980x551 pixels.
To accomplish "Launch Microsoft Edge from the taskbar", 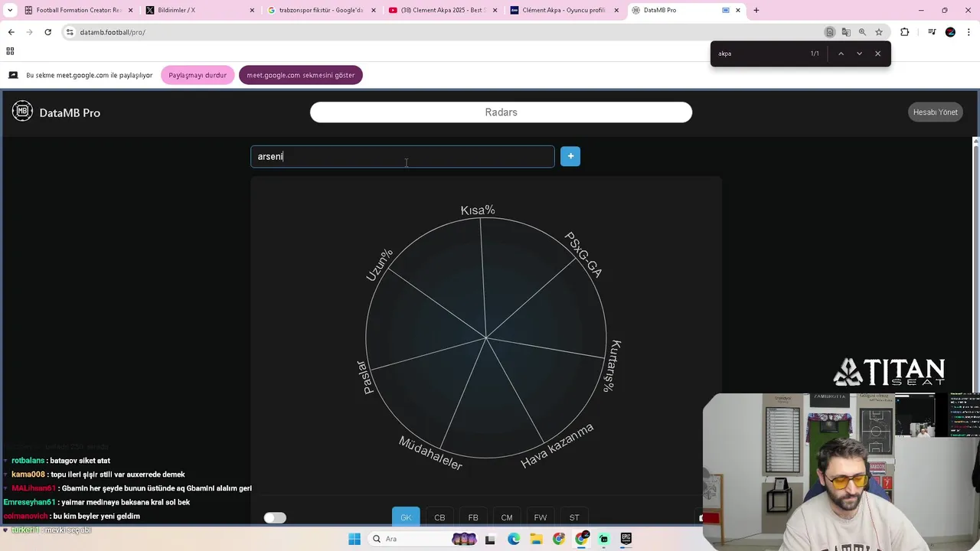I will click(x=514, y=539).
